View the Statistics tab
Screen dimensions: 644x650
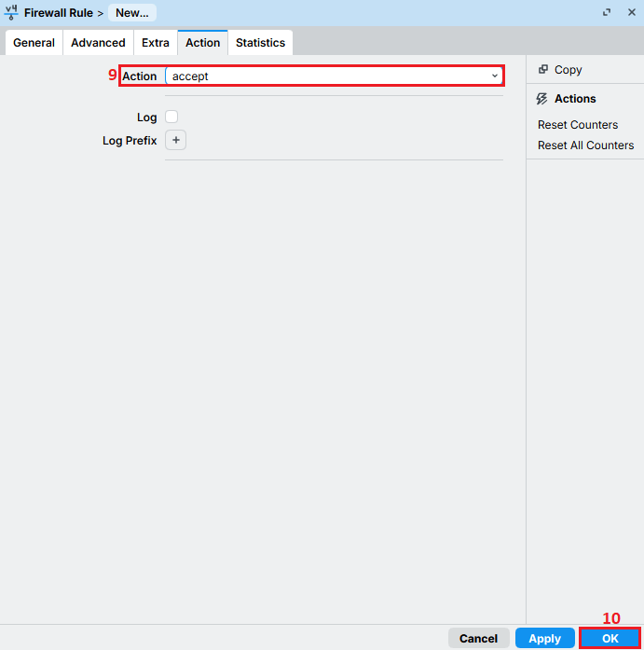[x=261, y=43]
